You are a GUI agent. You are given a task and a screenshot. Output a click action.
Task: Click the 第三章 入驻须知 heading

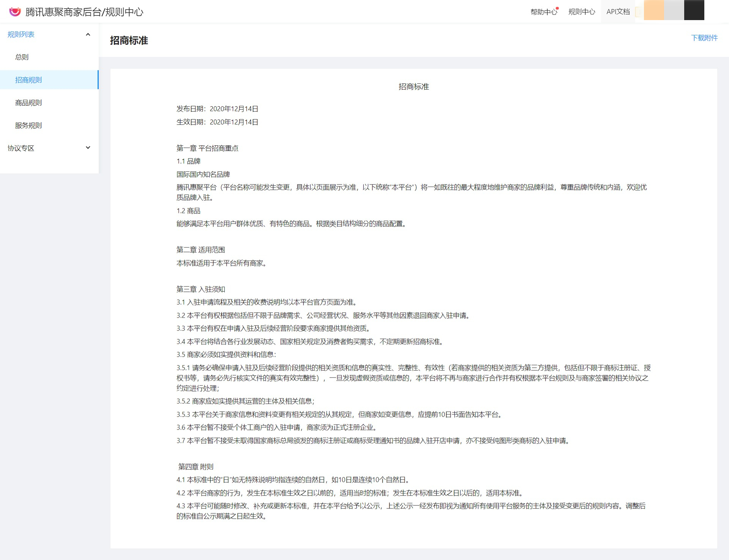[x=200, y=289]
